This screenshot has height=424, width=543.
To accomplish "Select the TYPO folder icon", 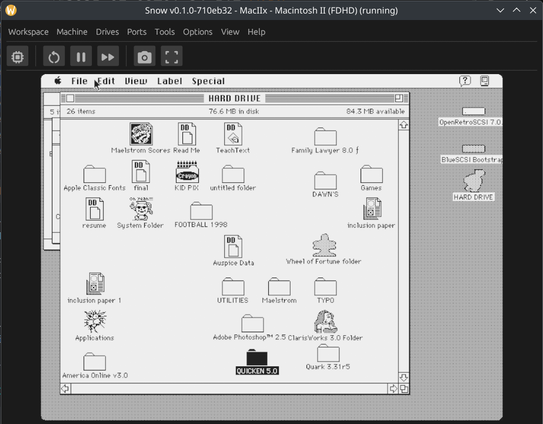I will pos(325,286).
